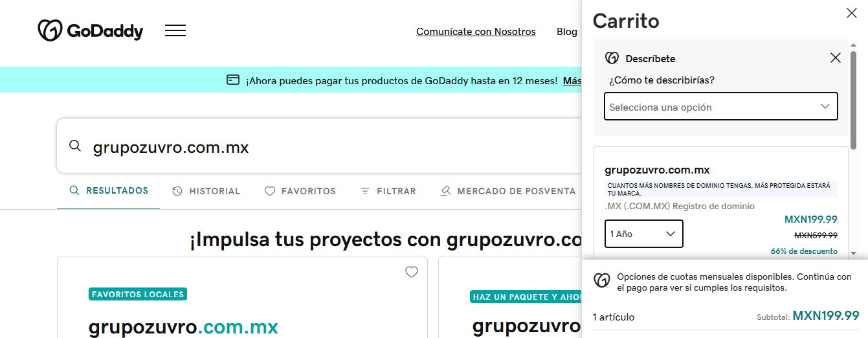
Task: Open the Filtrar options
Action: click(388, 191)
